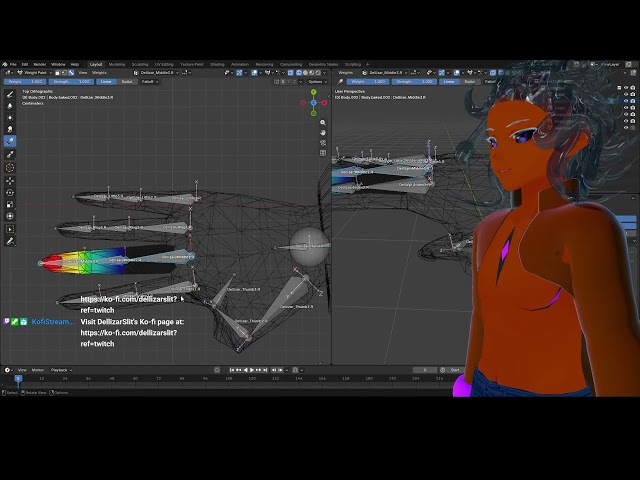The height and width of the screenshot is (480, 640).
Task: Open the File menu
Action: tap(13, 64)
